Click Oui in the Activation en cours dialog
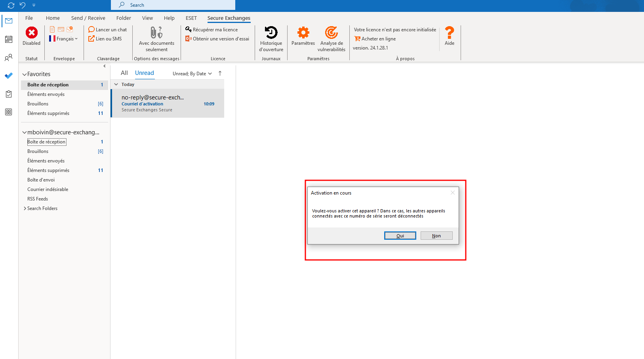The height and width of the screenshot is (359, 644). tap(400, 236)
